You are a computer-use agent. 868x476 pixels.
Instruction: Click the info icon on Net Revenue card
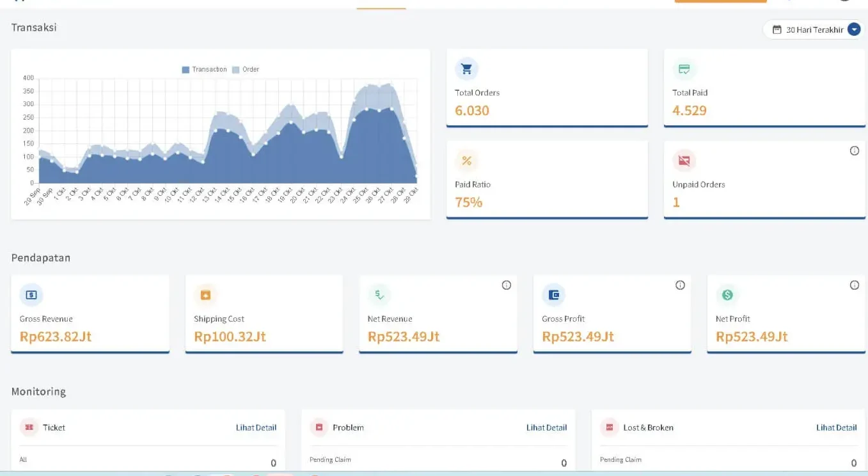pos(506,285)
